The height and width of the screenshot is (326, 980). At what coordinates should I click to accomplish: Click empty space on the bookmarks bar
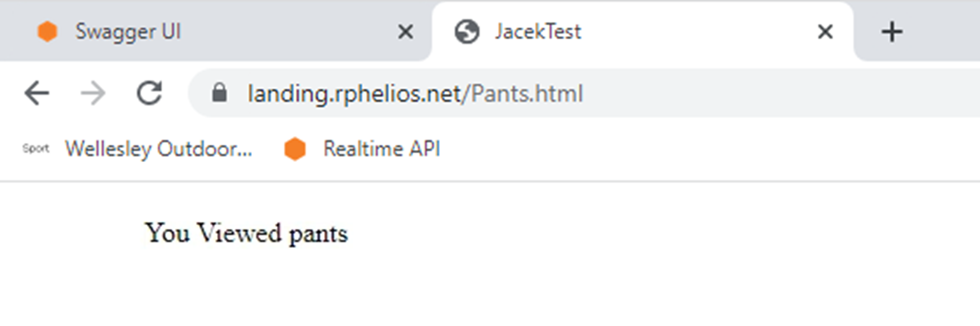point(700,149)
